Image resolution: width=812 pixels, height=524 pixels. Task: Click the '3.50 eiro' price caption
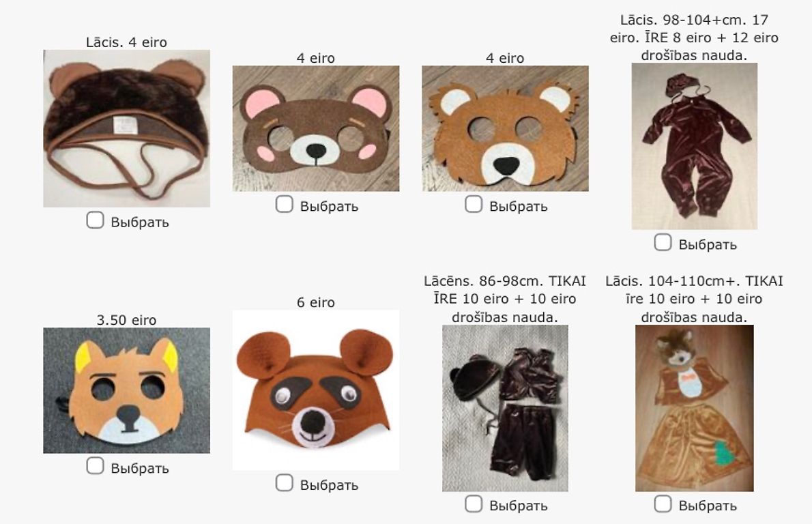click(127, 320)
